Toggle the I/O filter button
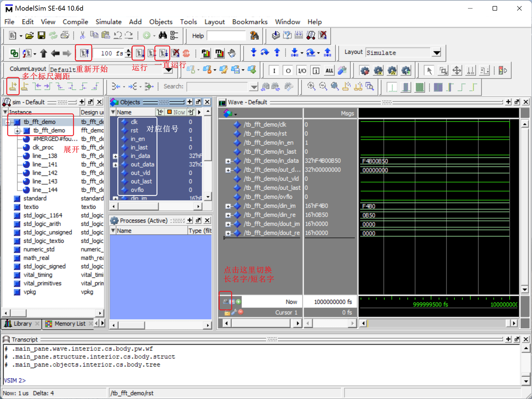The image size is (532, 399). point(302,71)
